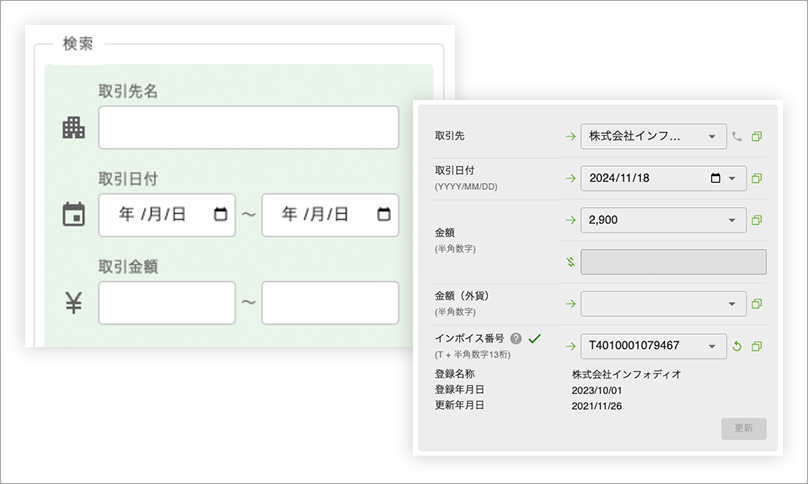
Task: Click green arrow beside 2,900 amount
Action: 570,220
